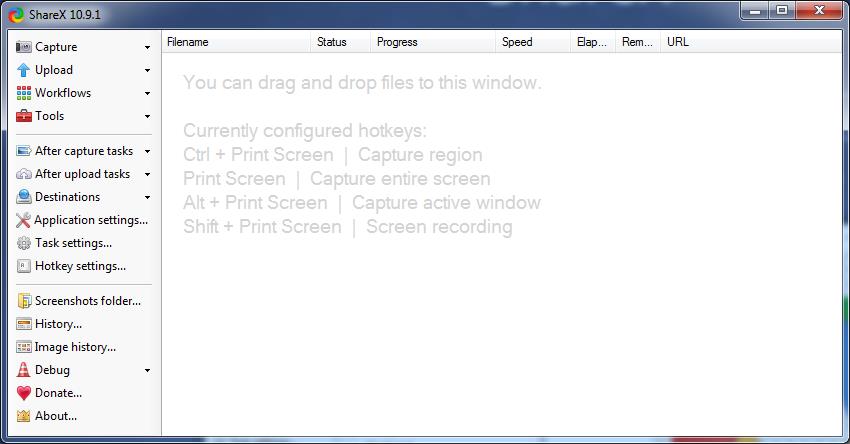Click the Upload arrow icon

23,70
